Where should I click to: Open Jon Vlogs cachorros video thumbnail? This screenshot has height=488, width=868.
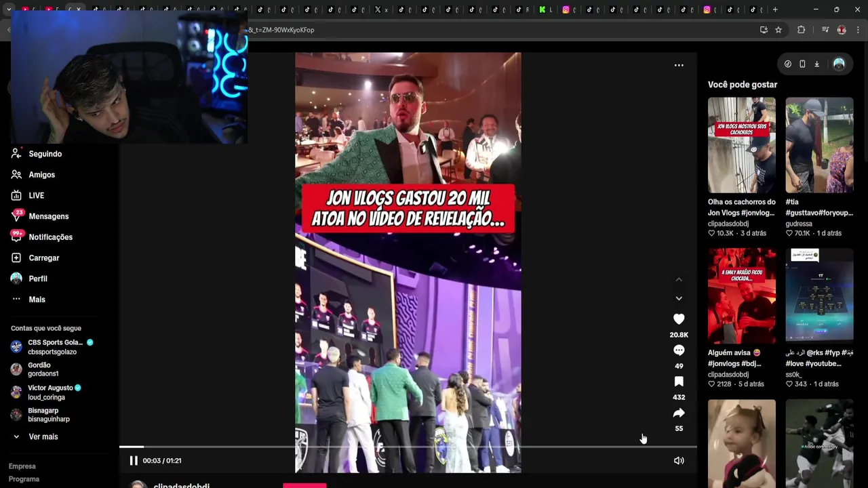(x=742, y=145)
